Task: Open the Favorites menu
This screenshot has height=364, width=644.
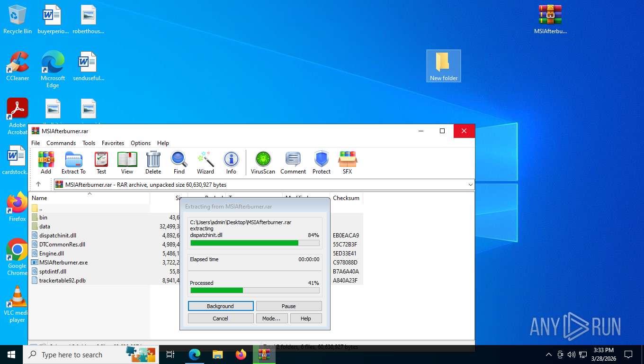Action: coord(113,143)
